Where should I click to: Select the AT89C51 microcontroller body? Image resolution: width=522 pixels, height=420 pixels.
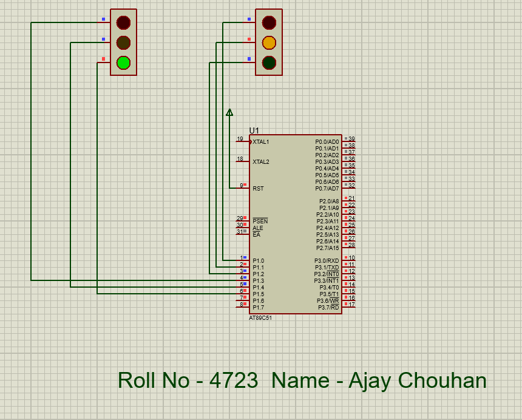[296, 225]
